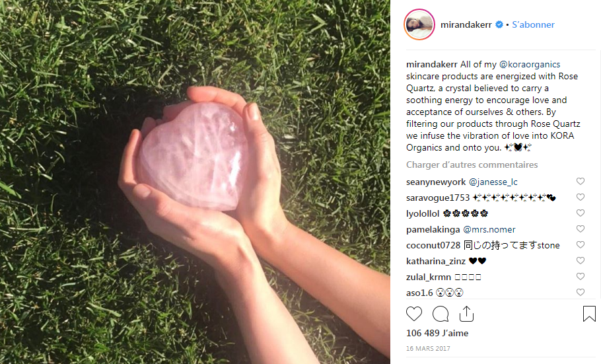601x364 pixels.
Task: Open mirandakerr profile picture avatar
Action: pyautogui.click(x=419, y=24)
